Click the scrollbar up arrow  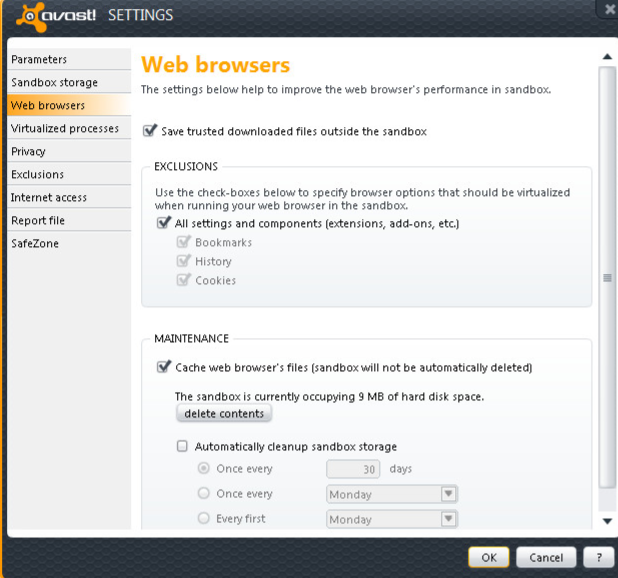pyautogui.click(x=607, y=57)
